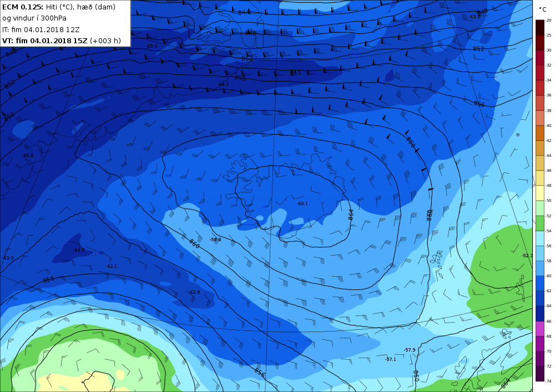
Task: Click the '-30' label on the colour scale
Action: click(x=548, y=50)
